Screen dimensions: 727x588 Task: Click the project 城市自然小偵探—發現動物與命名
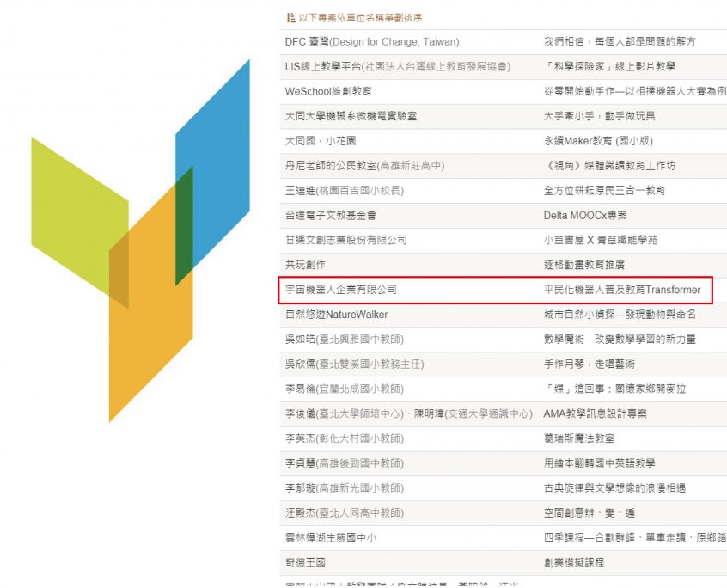pyautogui.click(x=620, y=315)
